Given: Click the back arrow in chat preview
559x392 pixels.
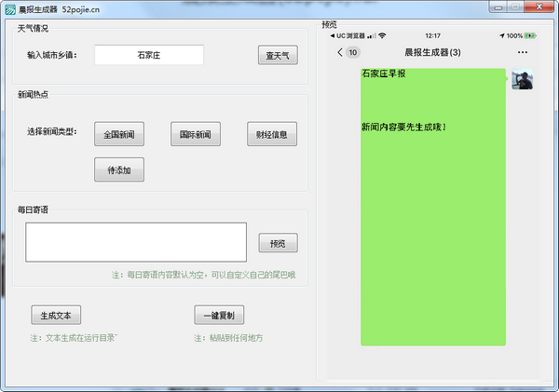Looking at the screenshot, I should pos(340,53).
